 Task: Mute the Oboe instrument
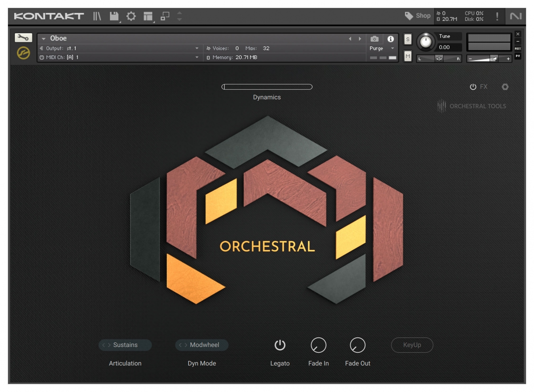[x=408, y=56]
